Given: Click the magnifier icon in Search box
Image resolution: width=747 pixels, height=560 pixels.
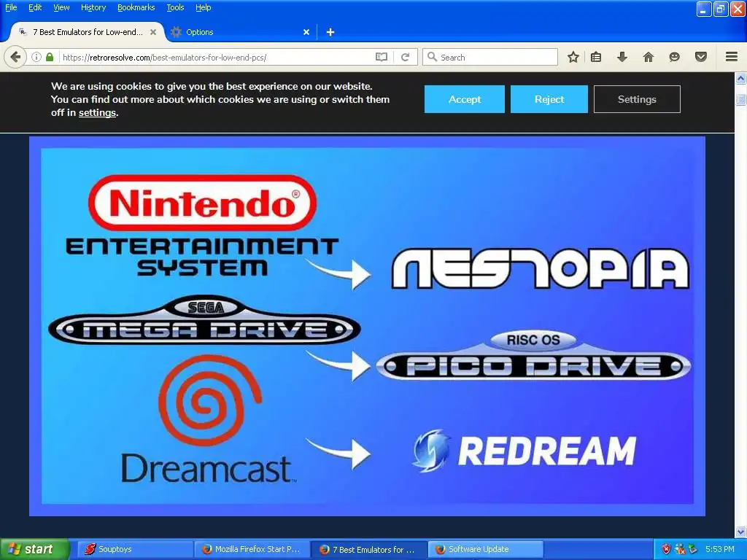Looking at the screenshot, I should pos(432,57).
